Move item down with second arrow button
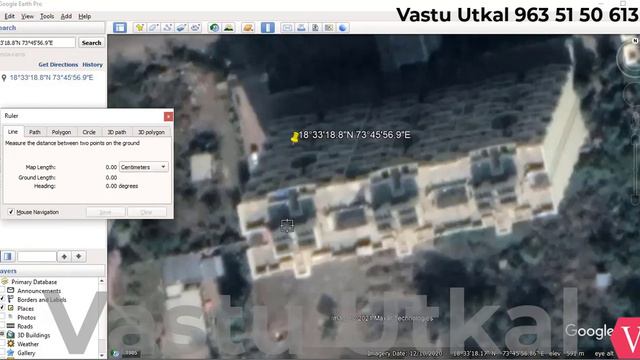The image size is (640, 360). [79, 256]
